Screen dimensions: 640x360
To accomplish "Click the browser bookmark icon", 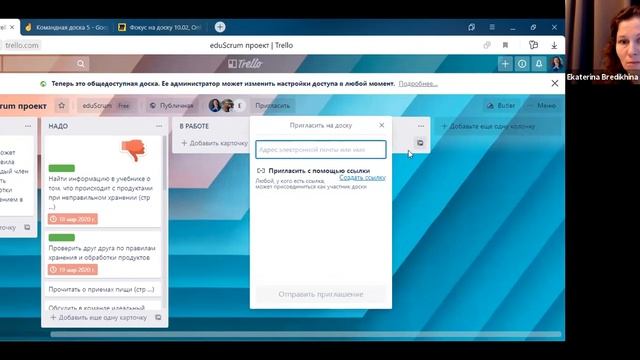I will tap(505, 45).
